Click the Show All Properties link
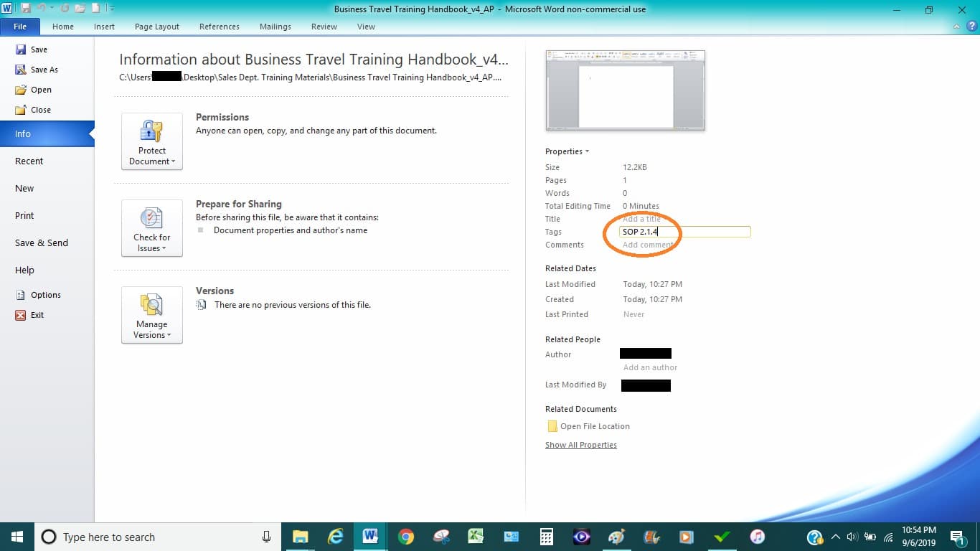The width and height of the screenshot is (980, 551). (x=581, y=445)
